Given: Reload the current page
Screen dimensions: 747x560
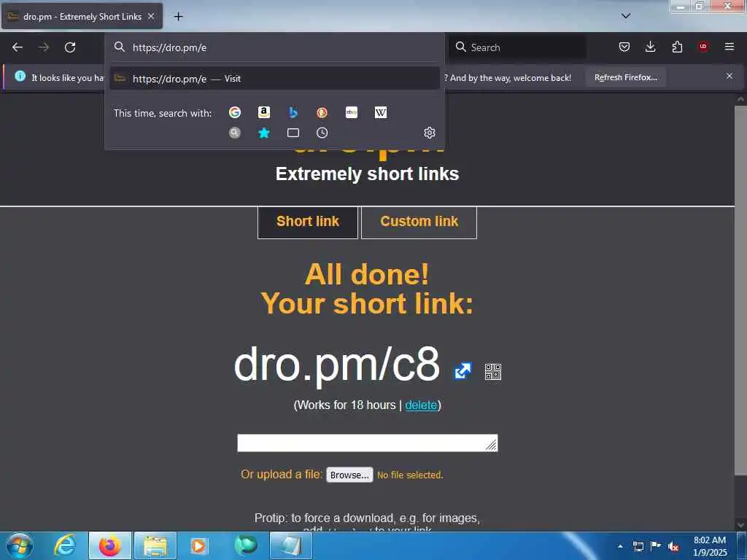Looking at the screenshot, I should point(70,47).
